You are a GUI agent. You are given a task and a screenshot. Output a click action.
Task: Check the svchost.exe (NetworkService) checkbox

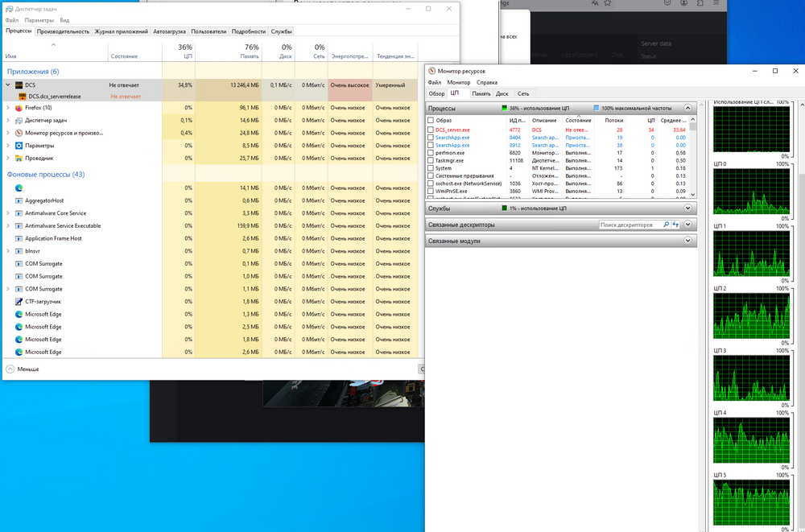(431, 184)
